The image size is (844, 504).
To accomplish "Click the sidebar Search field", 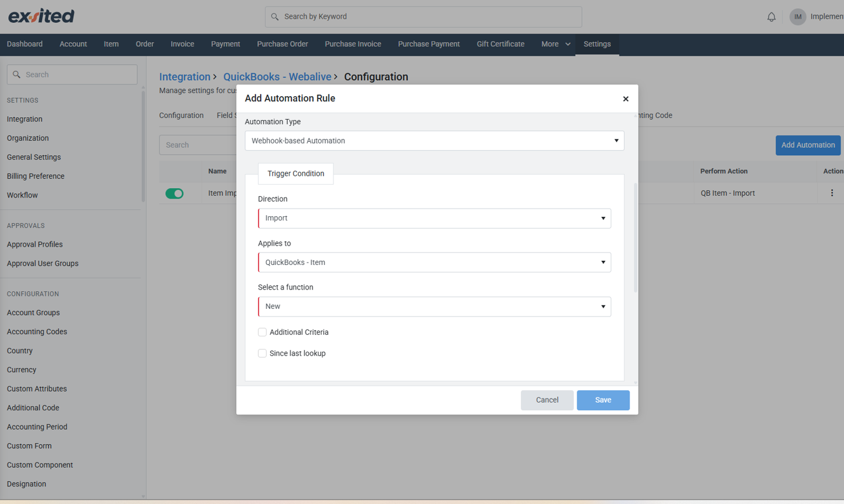I will pyautogui.click(x=72, y=74).
